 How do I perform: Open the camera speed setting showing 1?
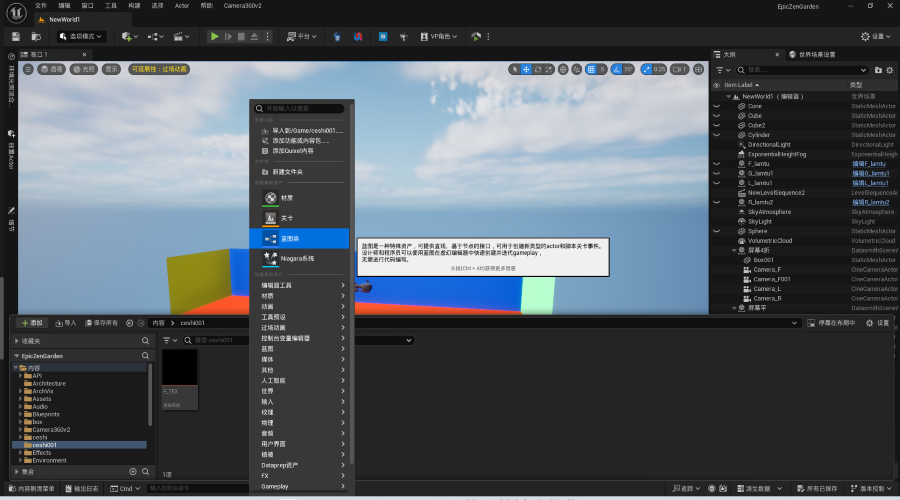coord(679,69)
